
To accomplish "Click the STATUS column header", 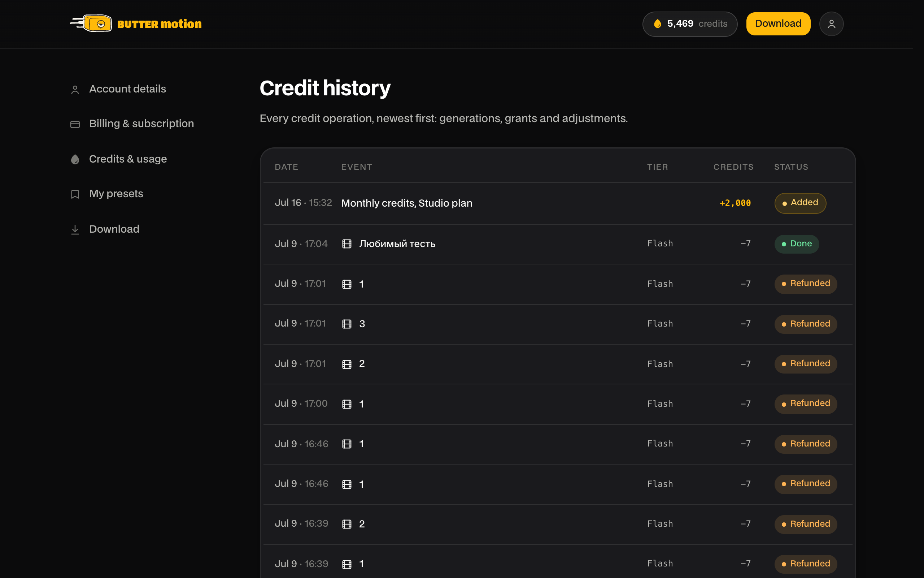I will pyautogui.click(x=791, y=167).
